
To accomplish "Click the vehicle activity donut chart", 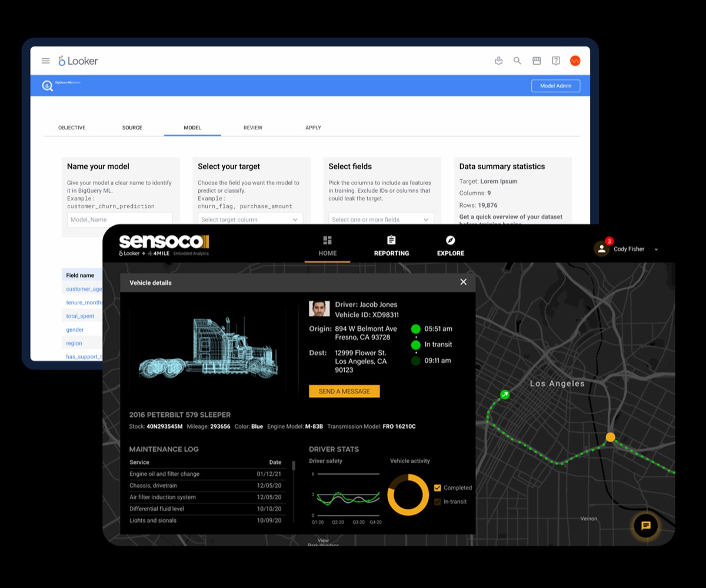I will [x=408, y=495].
